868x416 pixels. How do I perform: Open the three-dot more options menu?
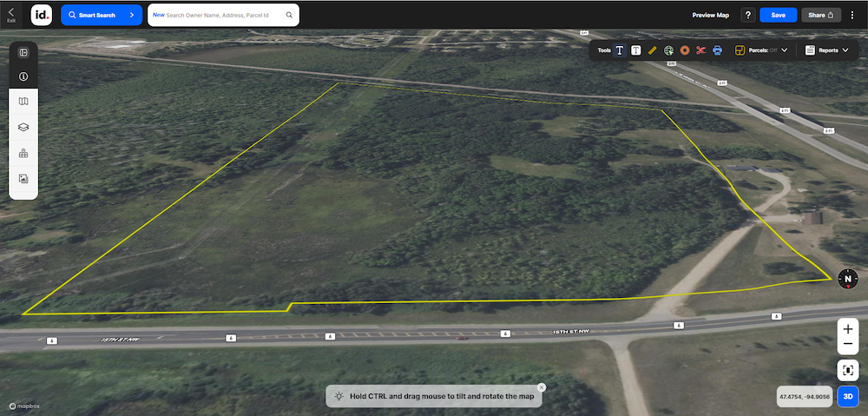(854, 15)
